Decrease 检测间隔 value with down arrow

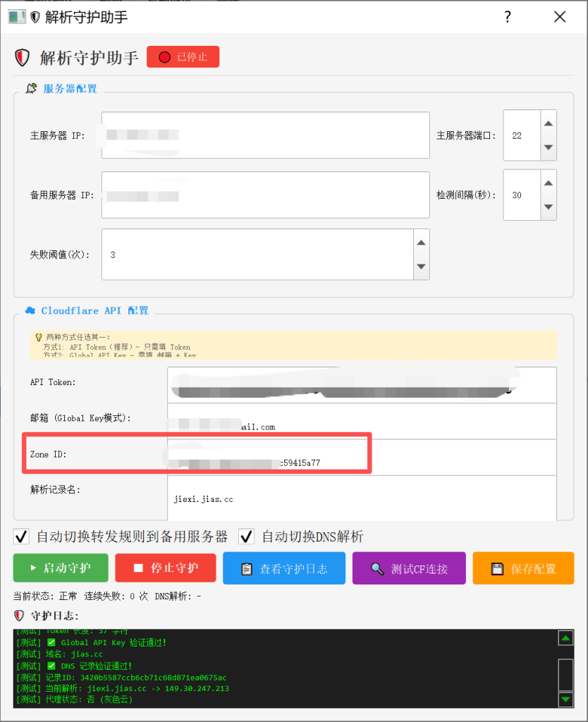point(549,207)
